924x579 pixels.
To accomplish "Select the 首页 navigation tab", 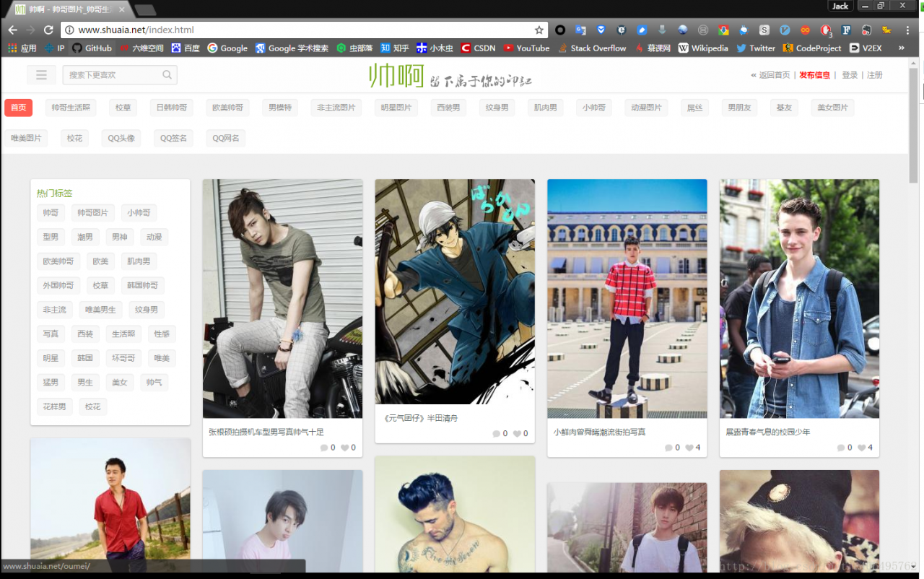I will point(18,108).
